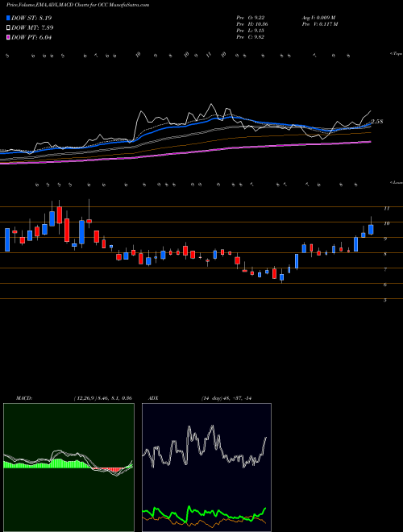Click the price axis label 5
The height and width of the screenshot is (532, 403).
(385, 300)
